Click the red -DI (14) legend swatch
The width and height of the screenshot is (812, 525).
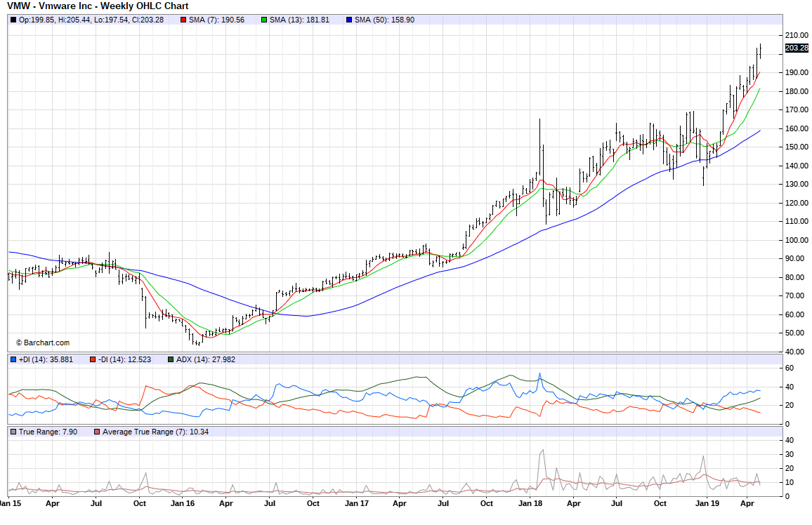point(93,359)
